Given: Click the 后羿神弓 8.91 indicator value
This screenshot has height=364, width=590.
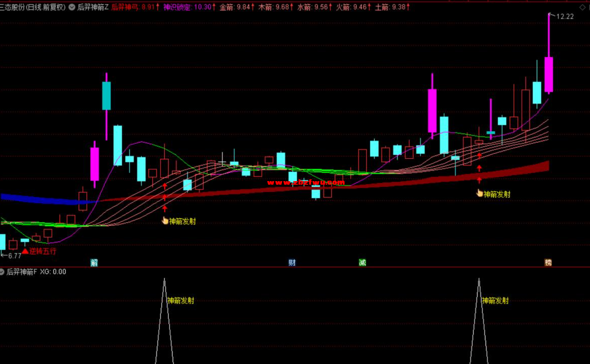Looking at the screenshot, I should [135, 7].
